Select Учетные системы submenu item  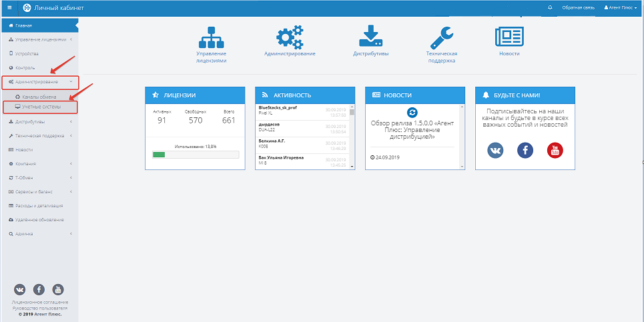pyautogui.click(x=40, y=107)
